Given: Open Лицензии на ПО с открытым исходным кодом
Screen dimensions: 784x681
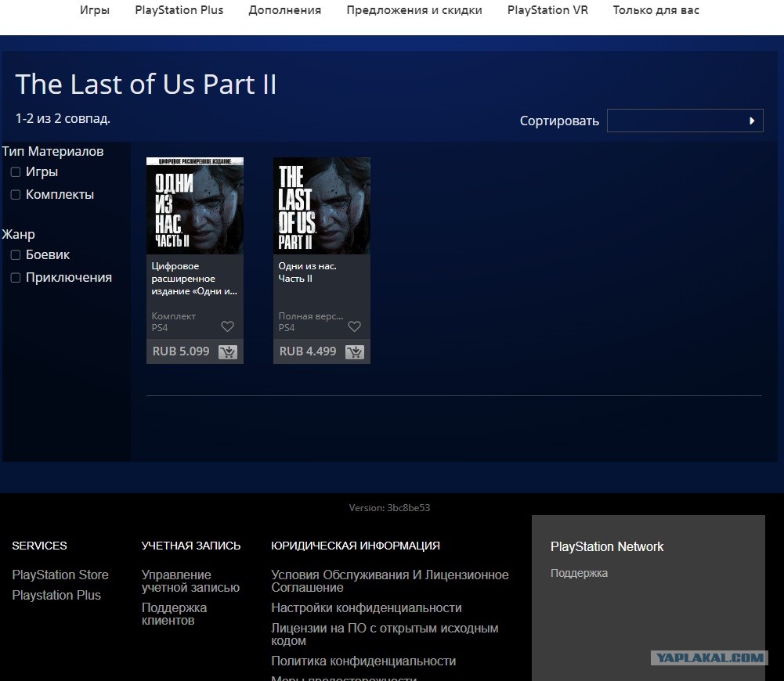Looking at the screenshot, I should (x=385, y=634).
